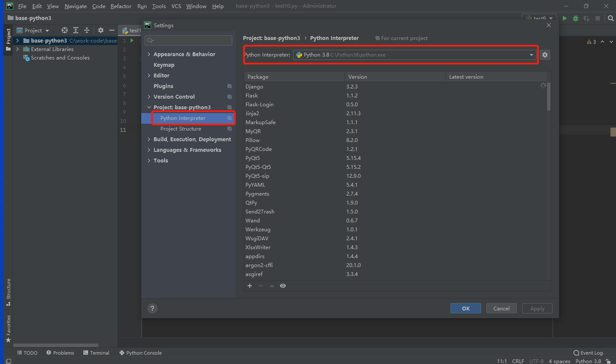Open the Structure side tool window

[x=9, y=292]
